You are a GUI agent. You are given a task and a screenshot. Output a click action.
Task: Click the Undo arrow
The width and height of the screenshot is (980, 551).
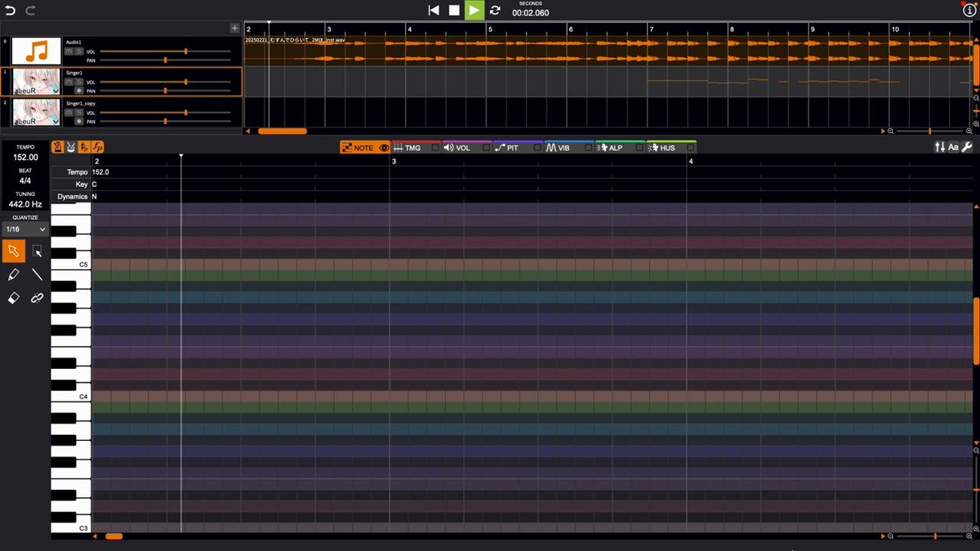click(10, 10)
